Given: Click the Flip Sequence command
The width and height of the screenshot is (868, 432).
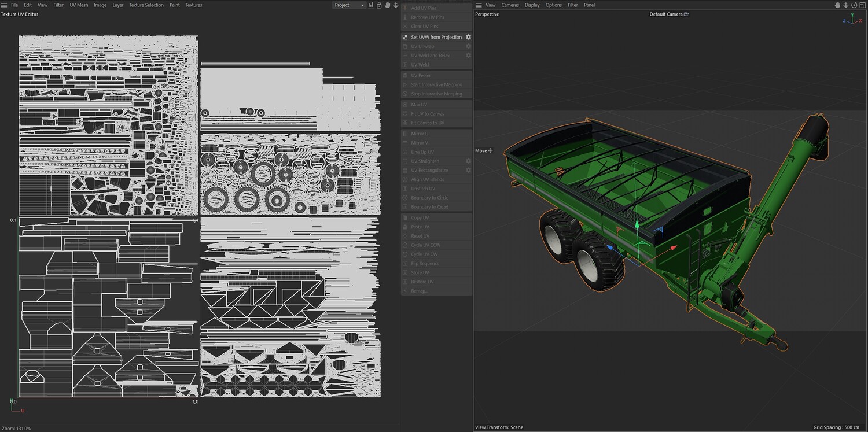Looking at the screenshot, I should [437, 264].
